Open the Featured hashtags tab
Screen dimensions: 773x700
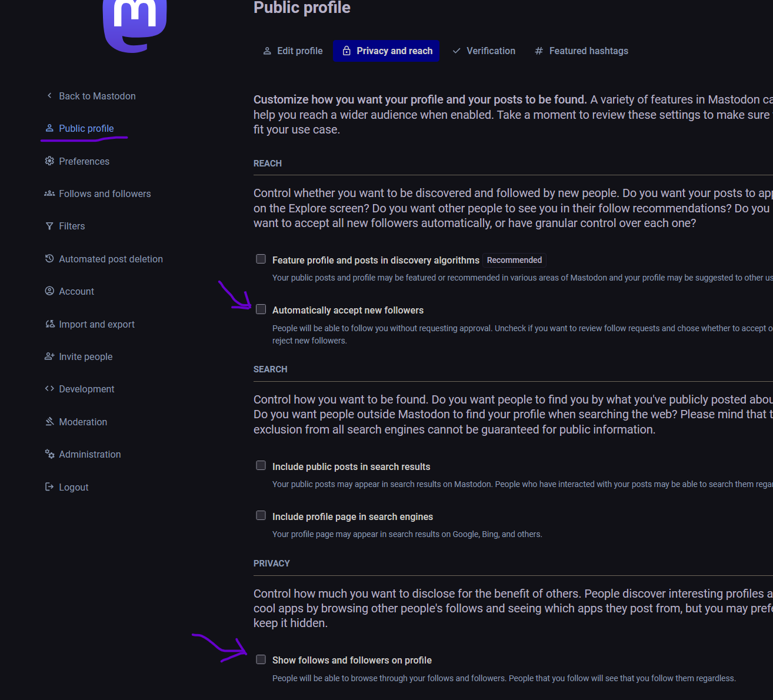coord(581,51)
